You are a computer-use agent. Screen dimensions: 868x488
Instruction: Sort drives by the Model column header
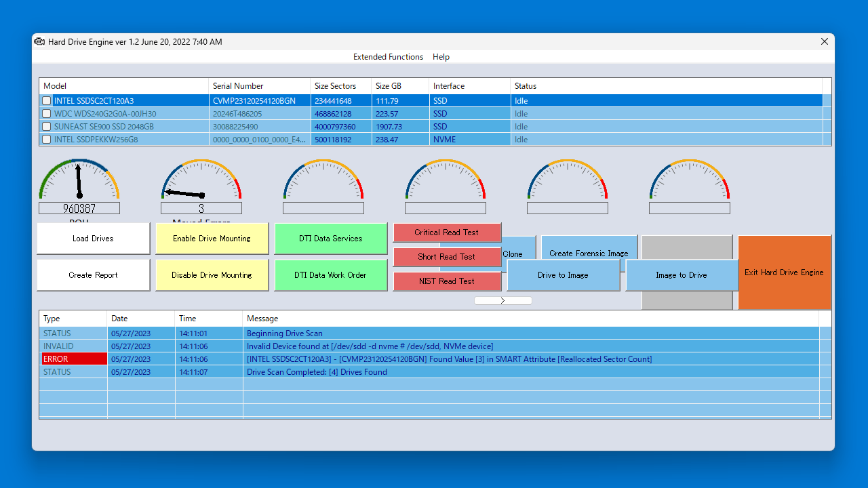(x=123, y=86)
